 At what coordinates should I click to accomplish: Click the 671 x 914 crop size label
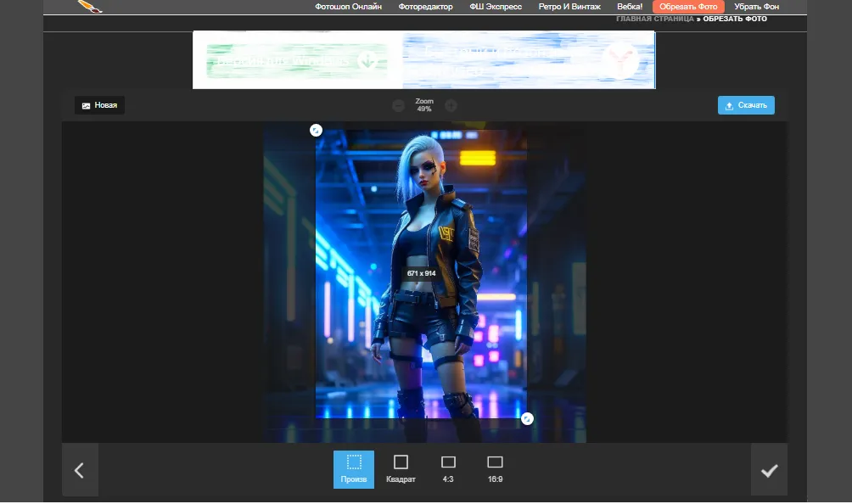point(421,273)
